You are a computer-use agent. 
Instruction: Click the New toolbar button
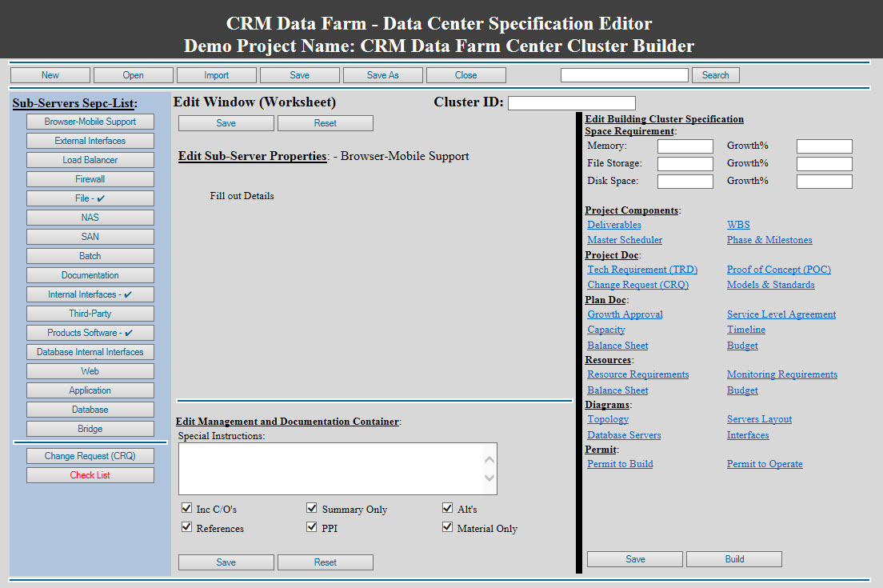coord(50,74)
